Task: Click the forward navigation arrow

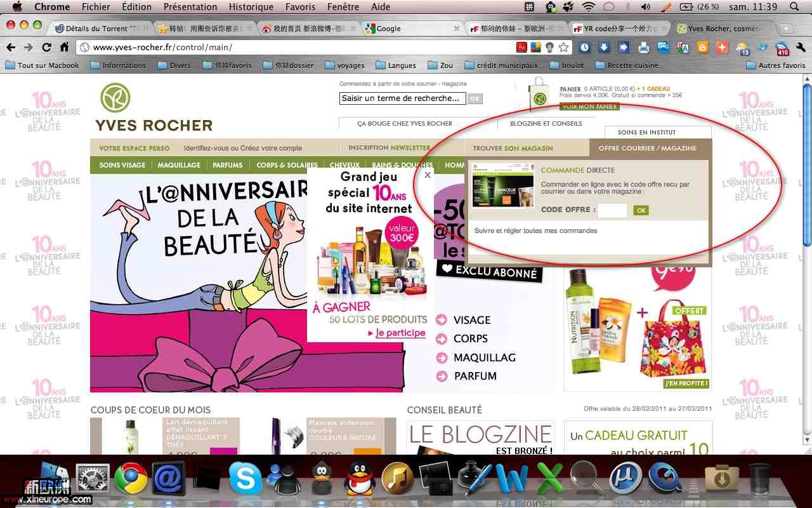Action: (x=29, y=48)
